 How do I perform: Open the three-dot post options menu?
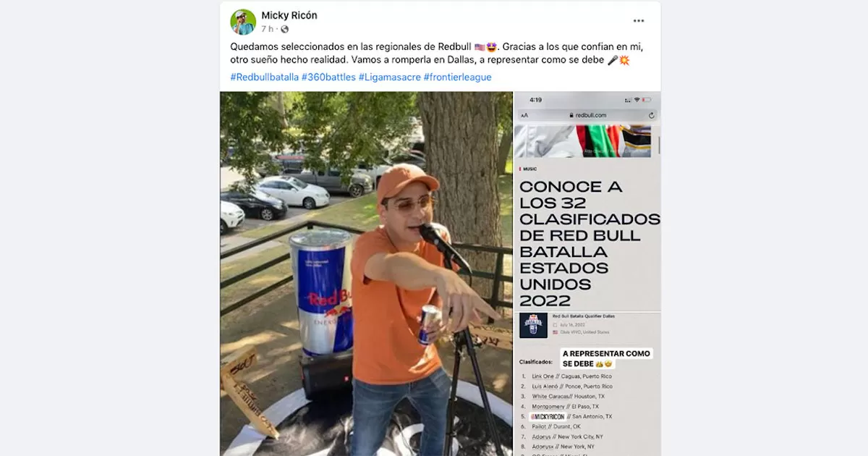639,21
